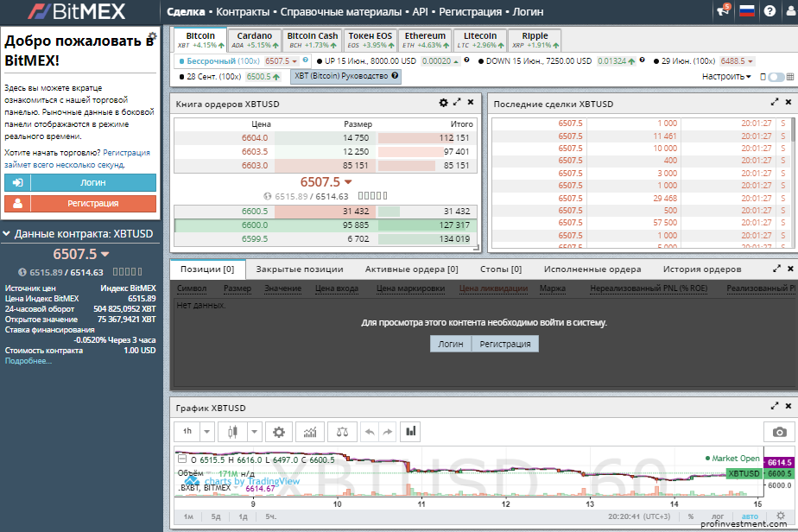Open the help question mark icon
Screen dimensions: 798x532
tap(769, 10)
